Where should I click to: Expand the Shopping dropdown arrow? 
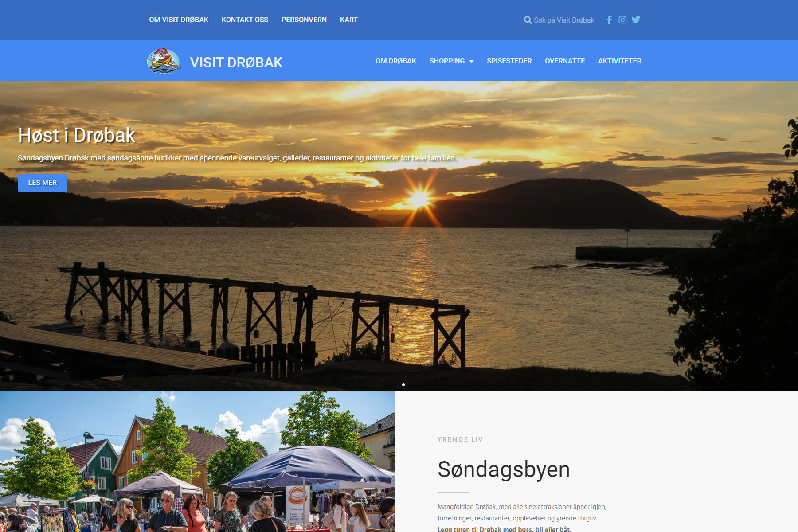471,62
